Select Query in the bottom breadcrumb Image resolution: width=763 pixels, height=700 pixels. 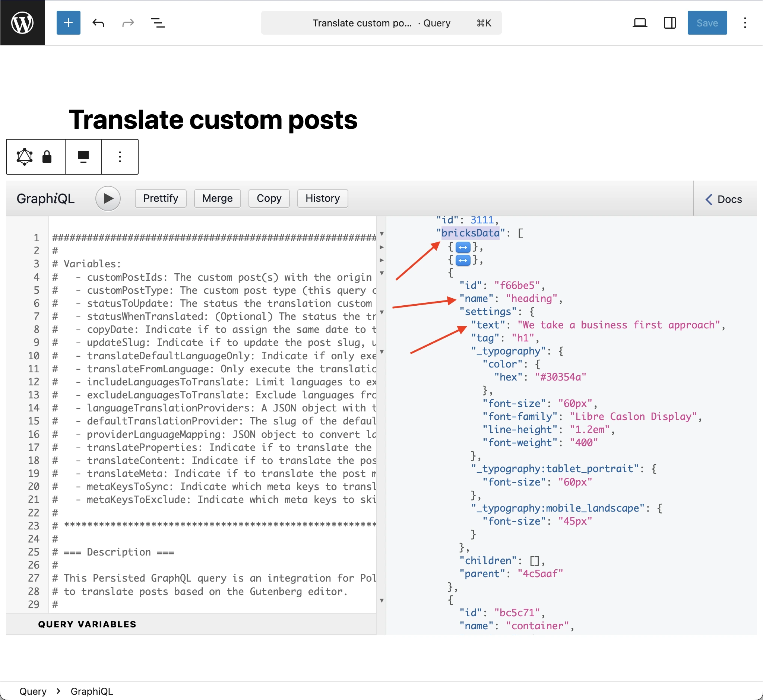pyautogui.click(x=33, y=691)
